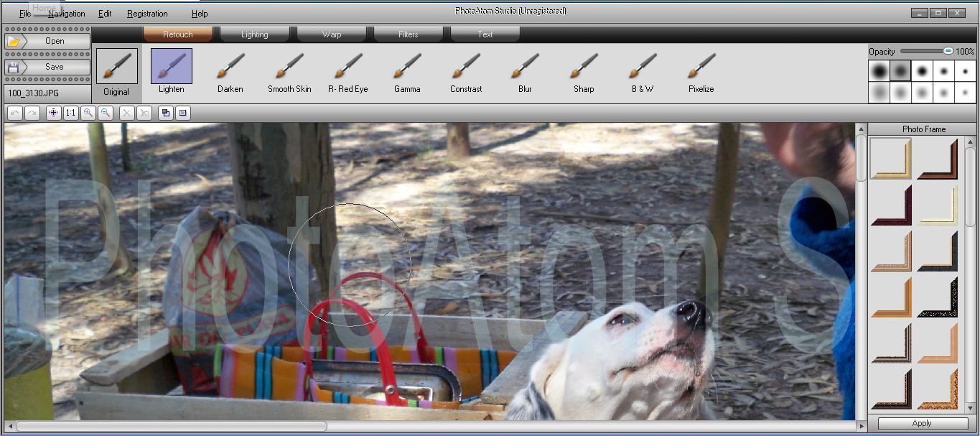Choose the light gold photo frame
This screenshot has width=980, height=436.
pos(891,159)
